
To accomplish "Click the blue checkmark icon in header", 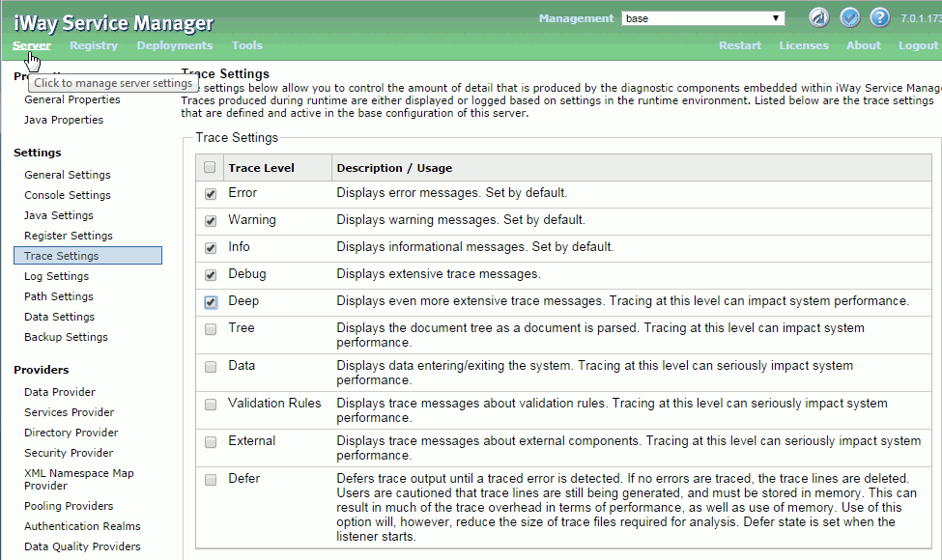I will tap(849, 17).
